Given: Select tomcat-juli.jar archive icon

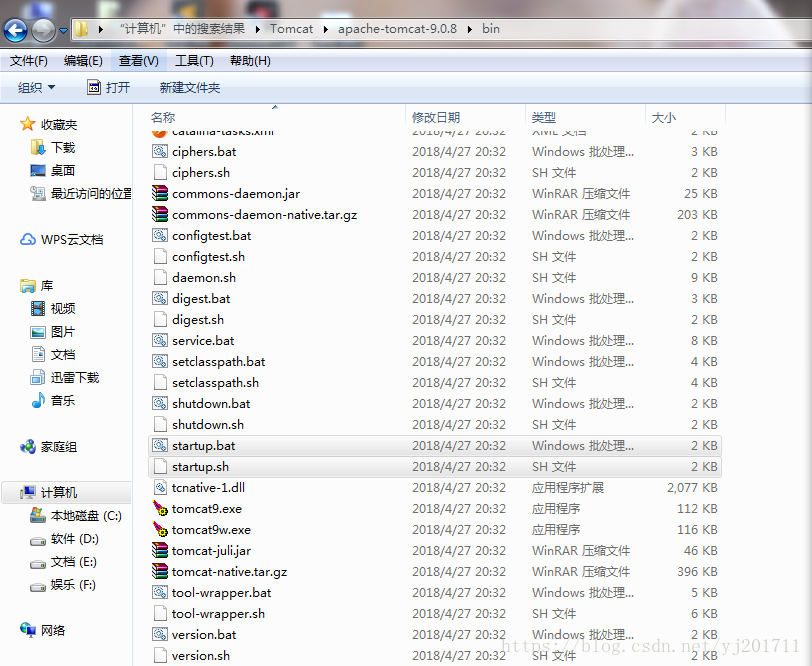Looking at the screenshot, I should pyautogui.click(x=160, y=551).
